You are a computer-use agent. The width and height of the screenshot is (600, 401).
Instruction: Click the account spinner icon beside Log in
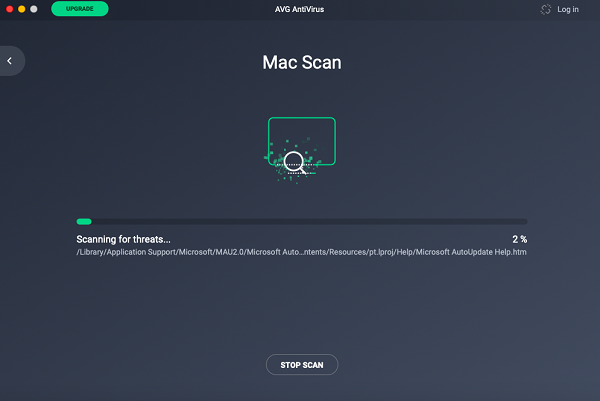(546, 9)
